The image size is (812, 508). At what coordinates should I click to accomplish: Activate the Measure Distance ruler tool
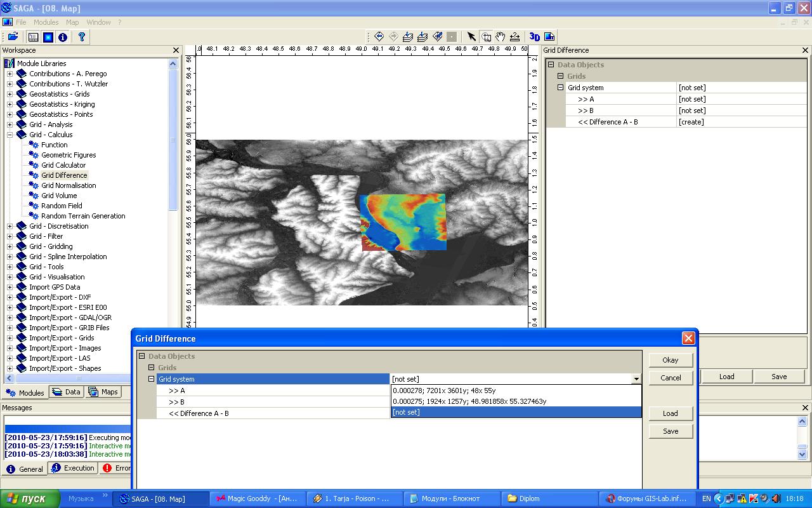pyautogui.click(x=515, y=37)
